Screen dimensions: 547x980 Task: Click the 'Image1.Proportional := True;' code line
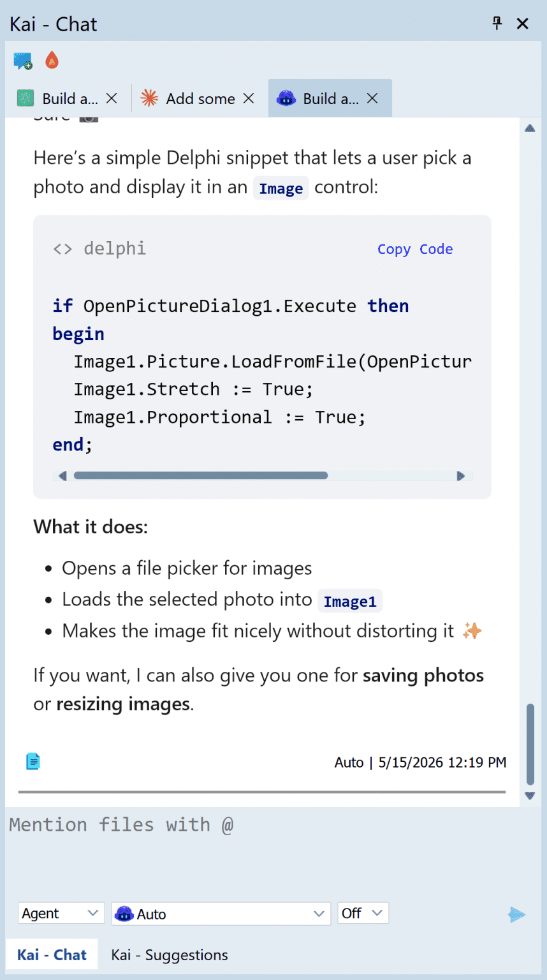point(220,417)
